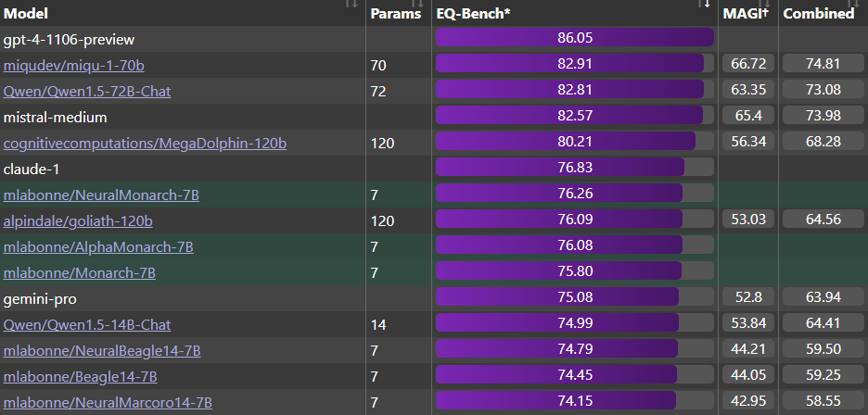Open the Qwen/Qwen1.5-14B-Chat link
This screenshot has width=868, height=415.
[87, 325]
